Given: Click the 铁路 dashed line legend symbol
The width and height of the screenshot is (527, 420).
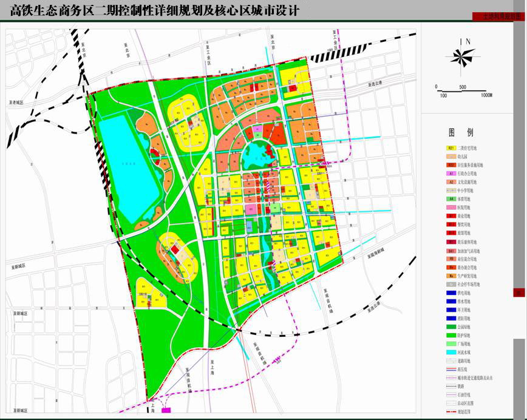Looking at the screenshot, I should [x=452, y=385].
